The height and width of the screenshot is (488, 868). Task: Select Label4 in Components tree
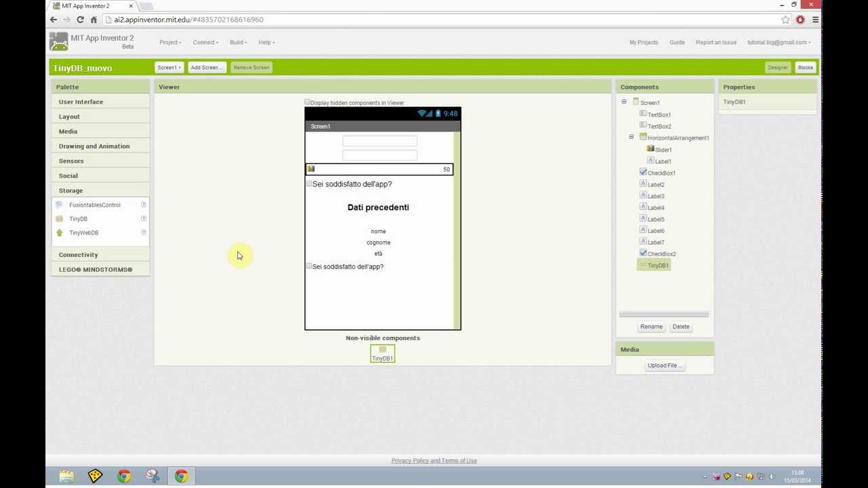(656, 207)
